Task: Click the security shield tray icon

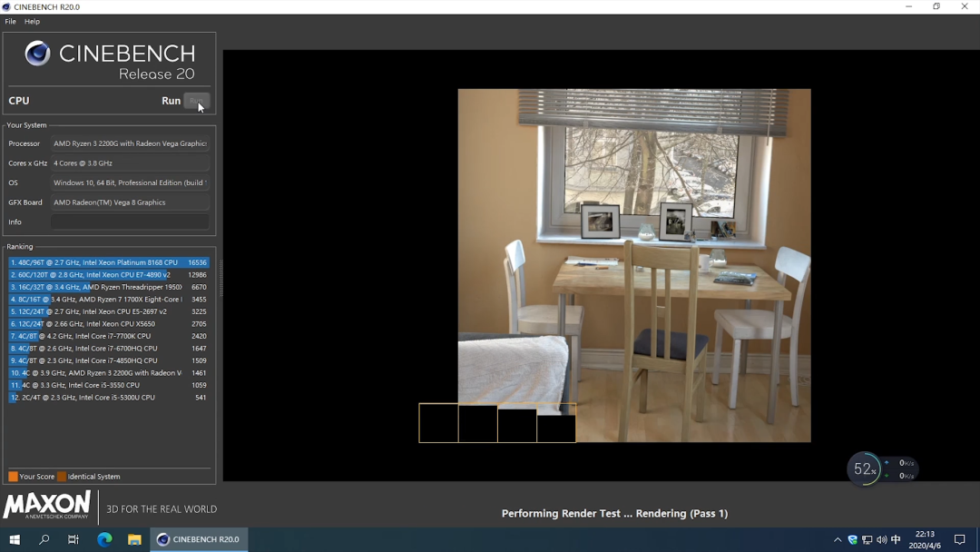Action: [852, 539]
